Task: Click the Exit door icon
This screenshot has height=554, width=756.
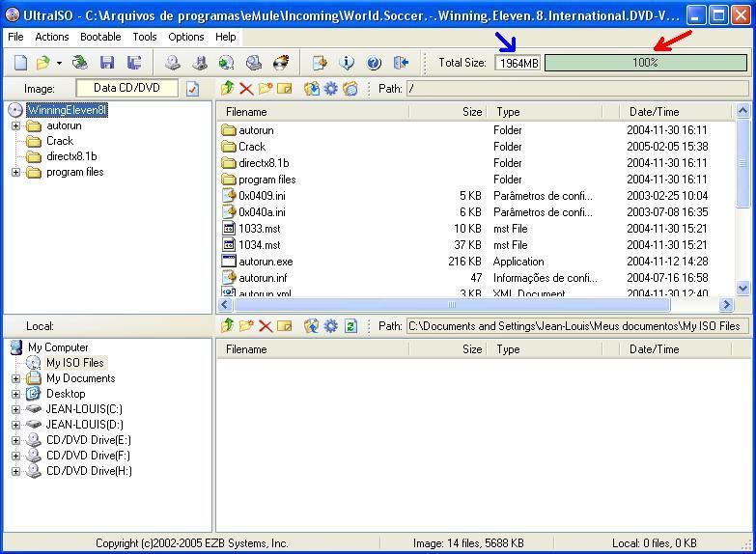Action: [401, 63]
